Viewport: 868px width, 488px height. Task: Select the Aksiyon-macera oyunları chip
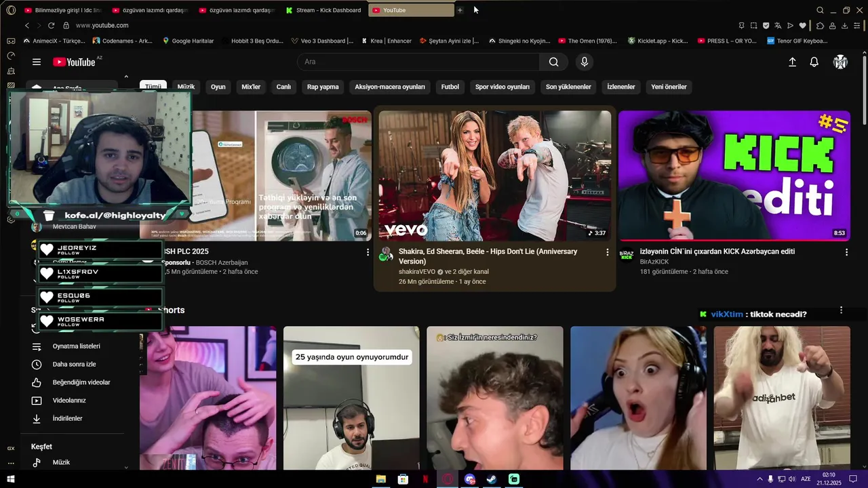(x=390, y=87)
